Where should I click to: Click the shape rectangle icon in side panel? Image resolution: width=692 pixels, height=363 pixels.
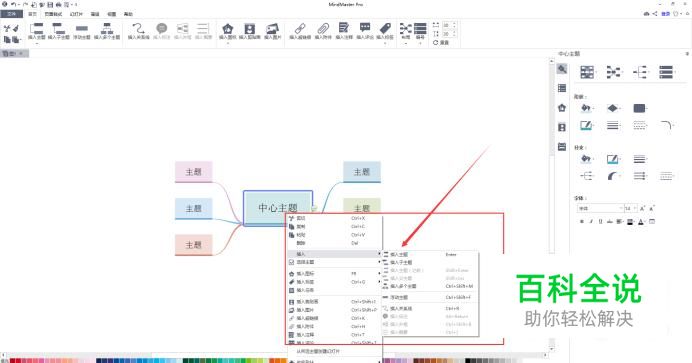[639, 108]
